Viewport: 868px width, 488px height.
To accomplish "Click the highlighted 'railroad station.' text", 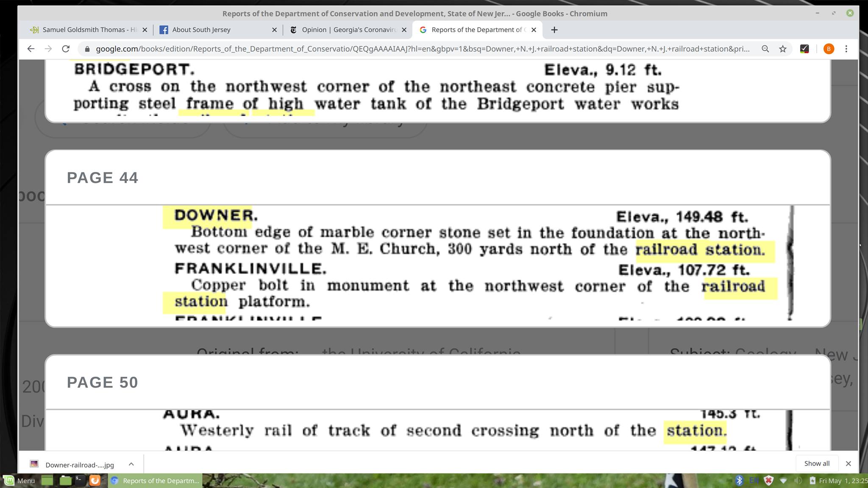I will (x=701, y=250).
